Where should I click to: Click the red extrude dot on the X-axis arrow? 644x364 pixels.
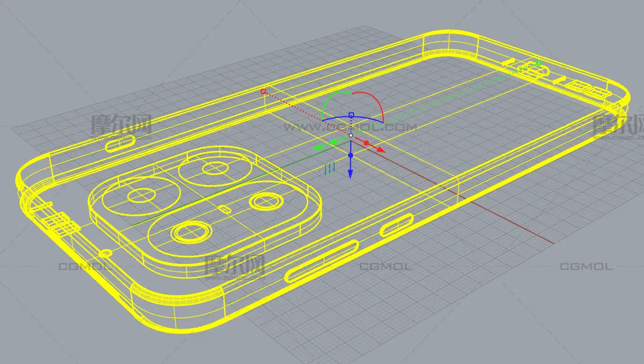coord(366,143)
